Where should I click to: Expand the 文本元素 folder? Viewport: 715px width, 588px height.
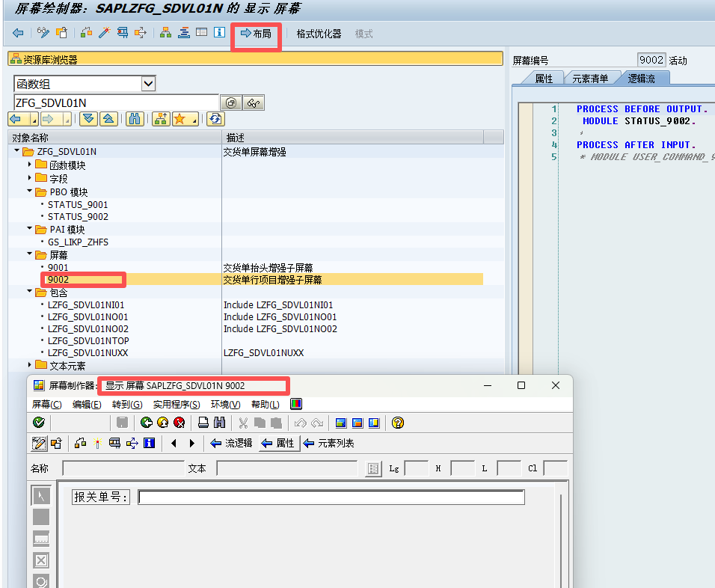point(29,364)
